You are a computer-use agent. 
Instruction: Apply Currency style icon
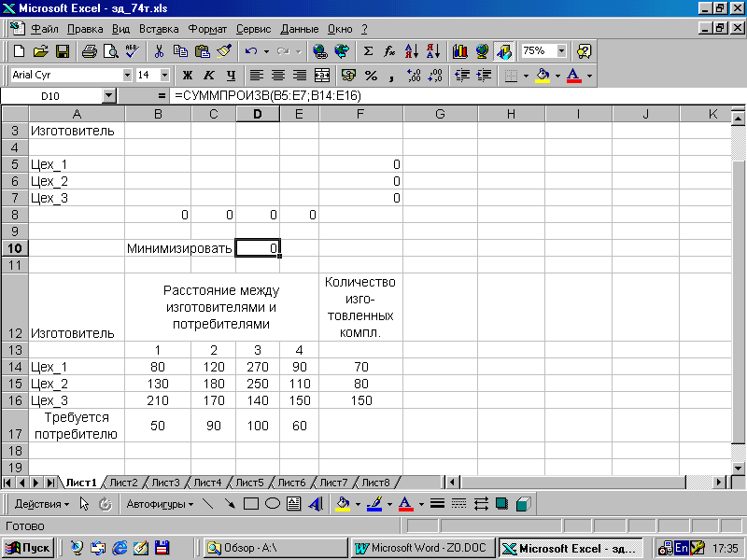click(x=349, y=76)
